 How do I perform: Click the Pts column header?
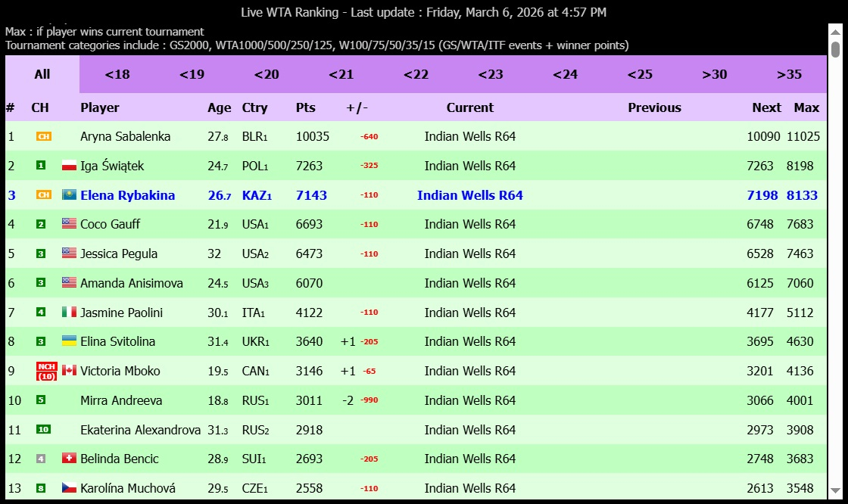(x=305, y=107)
